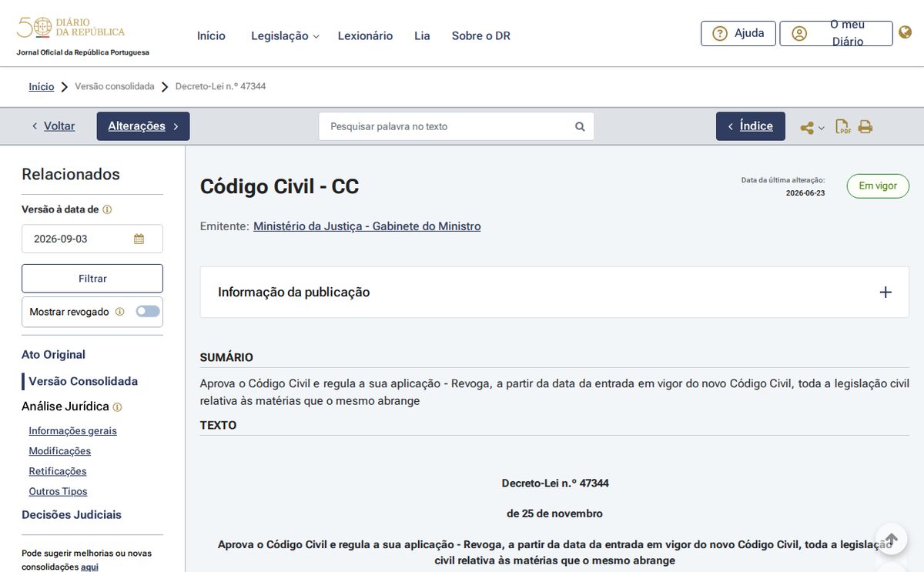Toggle the Mostrar revogado switch
This screenshot has width=924, height=572.
[x=148, y=311]
